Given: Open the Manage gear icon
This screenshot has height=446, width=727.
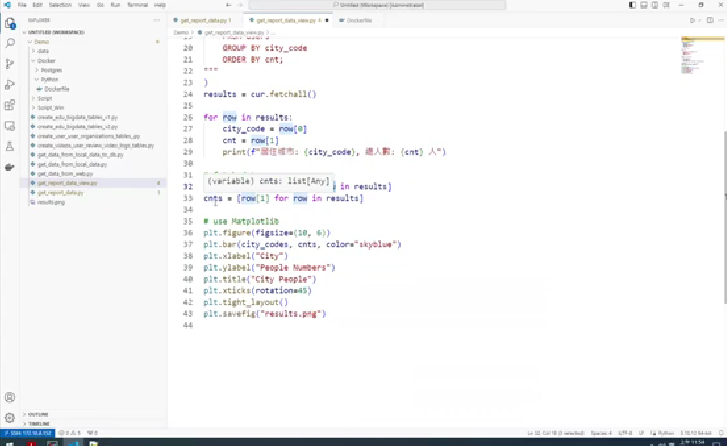Looking at the screenshot, I should (10, 418).
